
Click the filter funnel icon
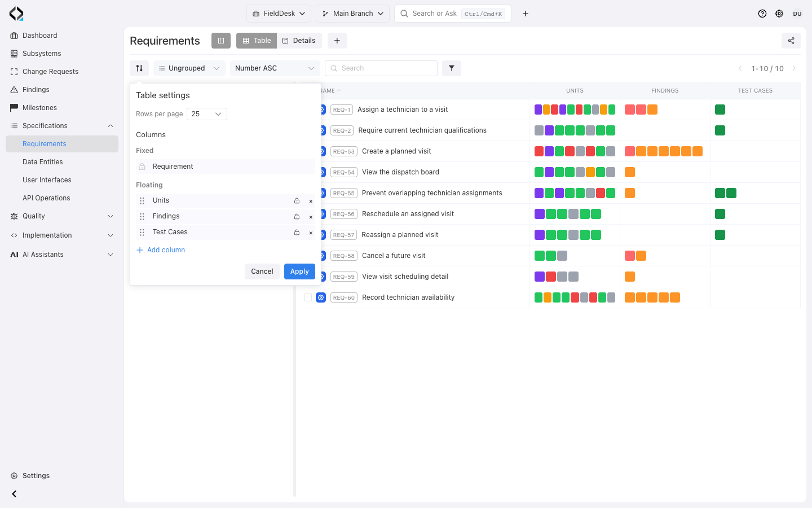(452, 68)
